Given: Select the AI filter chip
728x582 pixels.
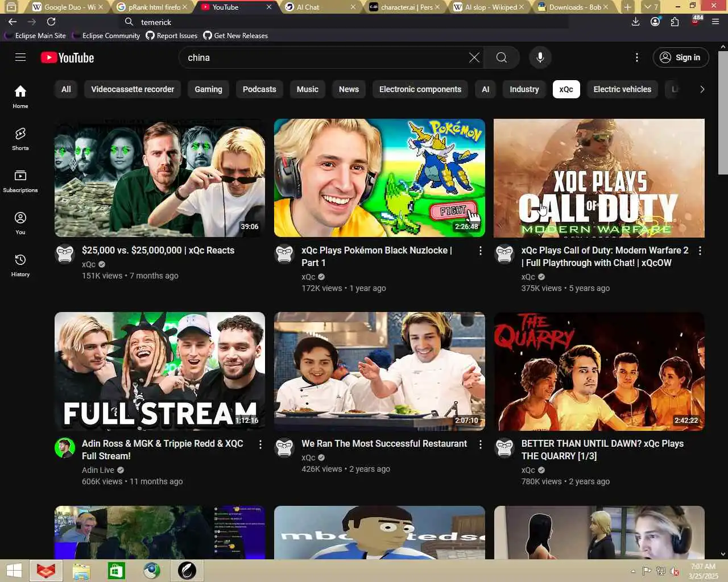Looking at the screenshot, I should tap(485, 89).
